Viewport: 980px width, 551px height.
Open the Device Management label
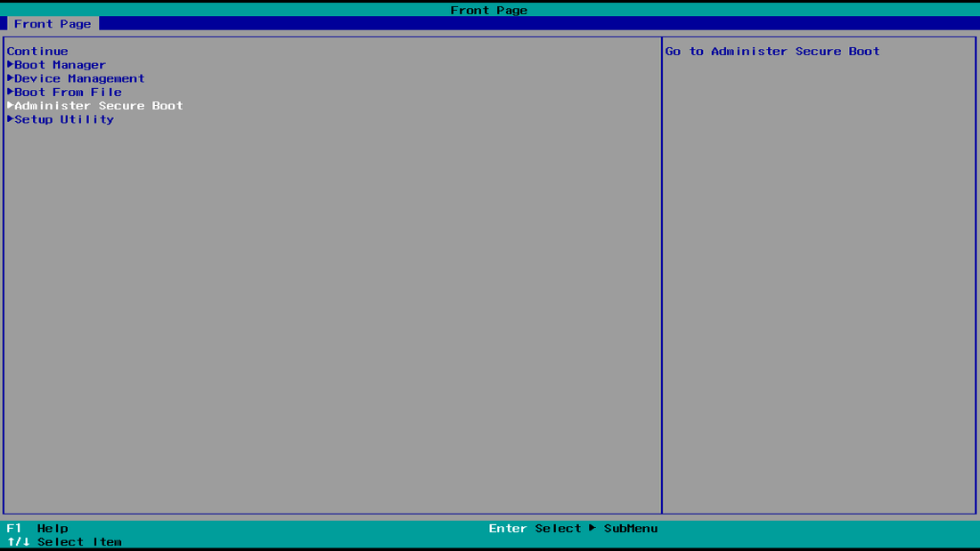(79, 78)
